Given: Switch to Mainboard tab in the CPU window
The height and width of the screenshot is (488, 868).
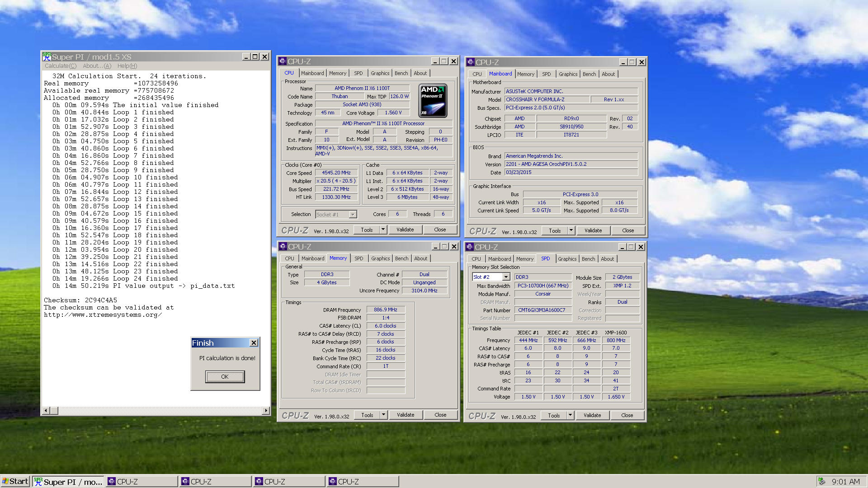Looking at the screenshot, I should tap(312, 73).
